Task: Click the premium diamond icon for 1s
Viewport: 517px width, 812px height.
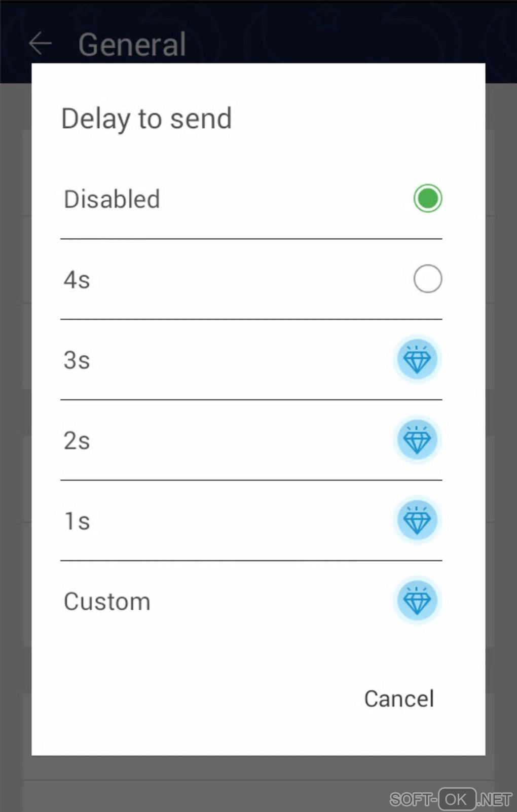Action: click(x=417, y=521)
